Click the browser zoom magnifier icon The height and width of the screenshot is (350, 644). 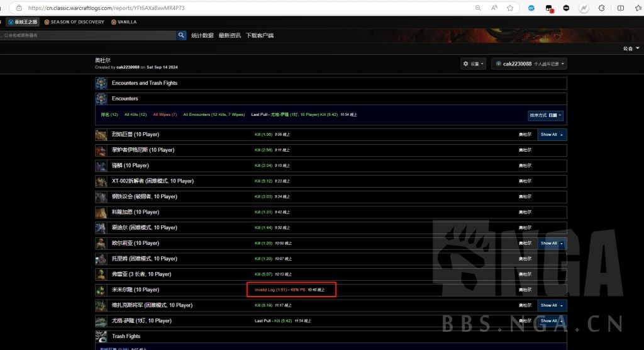[478, 8]
